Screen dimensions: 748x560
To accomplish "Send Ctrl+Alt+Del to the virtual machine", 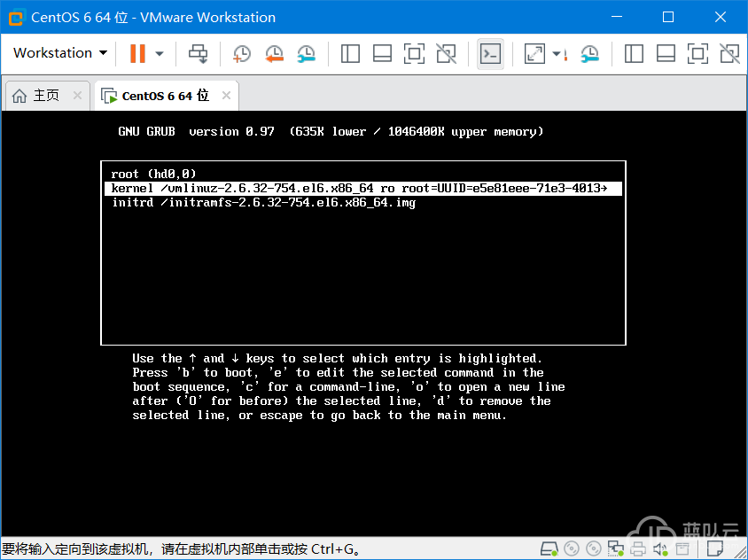I will coord(198,53).
